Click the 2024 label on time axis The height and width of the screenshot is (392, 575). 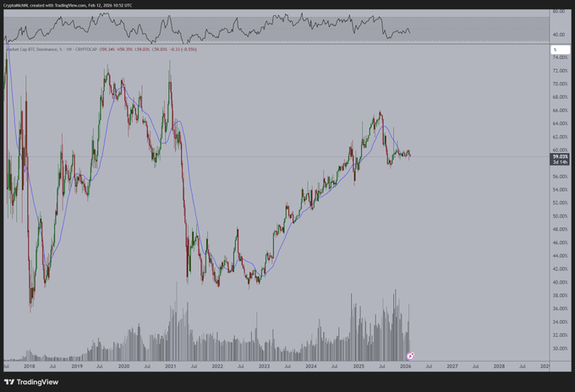311,366
